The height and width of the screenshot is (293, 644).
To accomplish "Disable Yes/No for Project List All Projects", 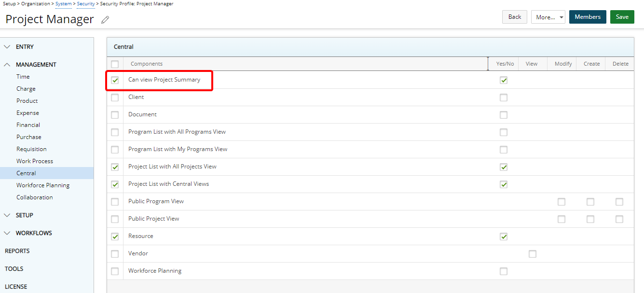I will click(504, 167).
